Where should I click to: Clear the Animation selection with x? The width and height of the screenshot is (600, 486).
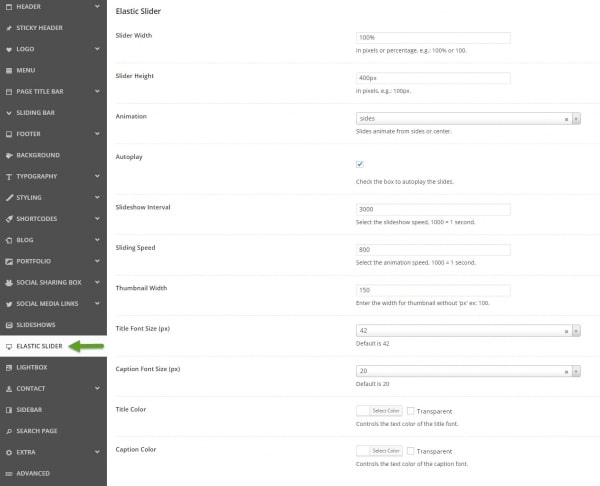pos(566,119)
